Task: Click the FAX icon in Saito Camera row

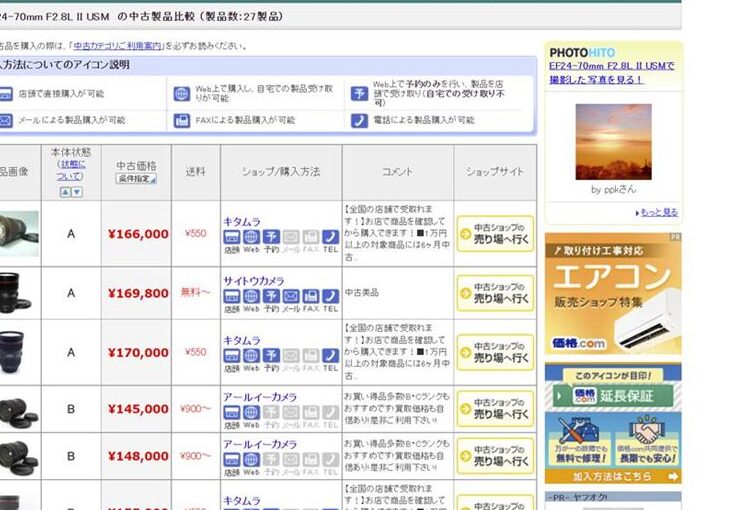Action: point(310,297)
